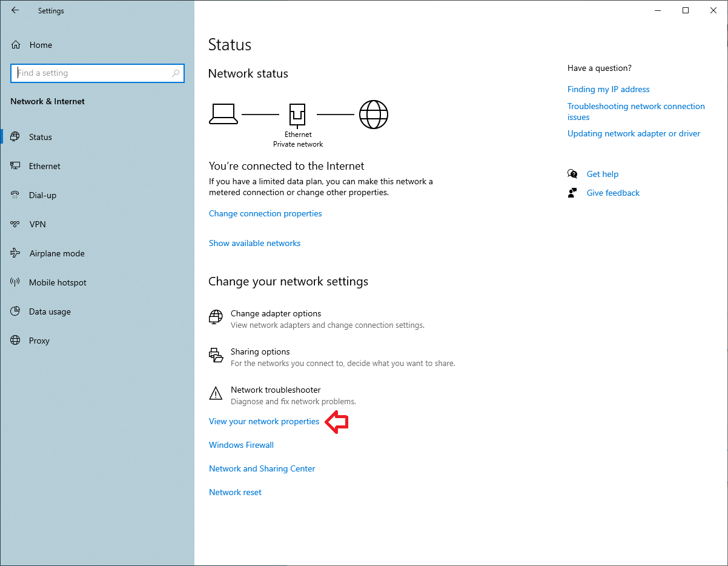Image resolution: width=728 pixels, height=566 pixels.
Task: Click 'You're connected to the Internet' text
Action: pyautogui.click(x=286, y=165)
